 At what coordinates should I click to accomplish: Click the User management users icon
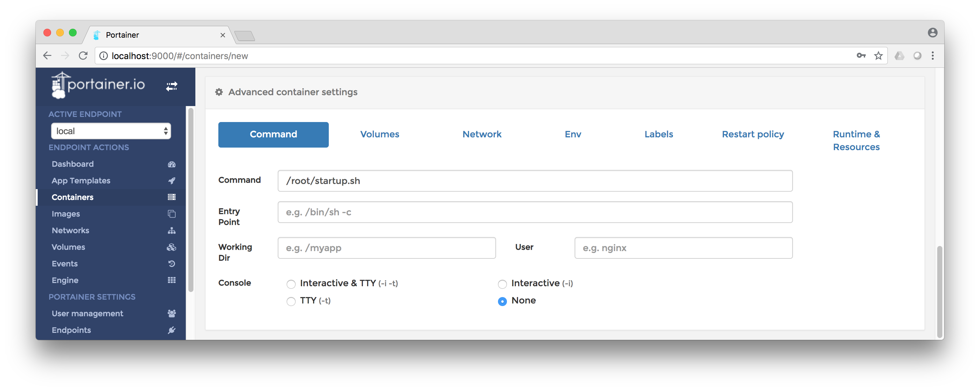tap(171, 314)
